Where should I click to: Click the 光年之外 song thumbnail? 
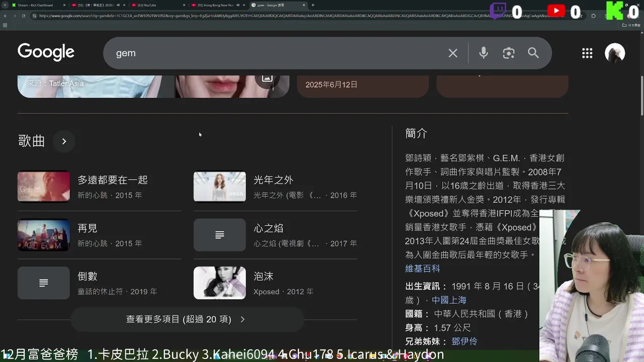220,187
